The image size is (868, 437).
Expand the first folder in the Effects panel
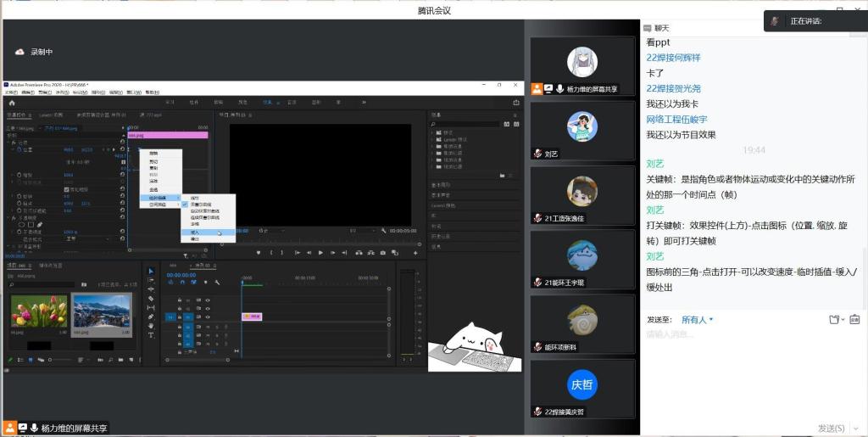[x=434, y=133]
